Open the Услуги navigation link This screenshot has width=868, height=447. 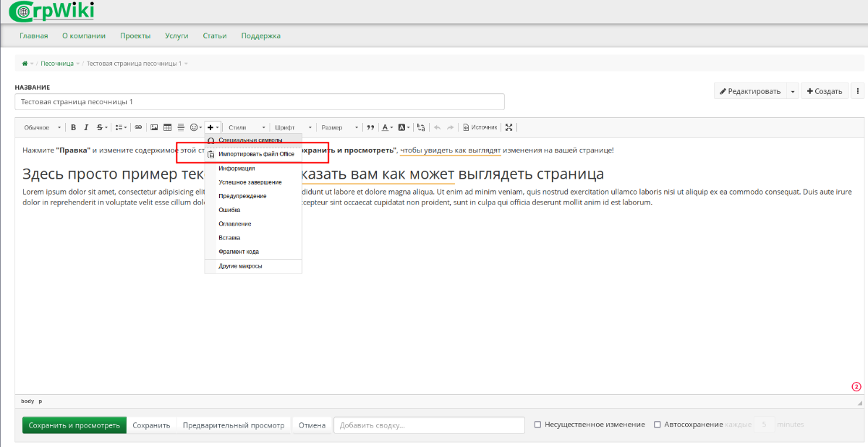coord(176,35)
